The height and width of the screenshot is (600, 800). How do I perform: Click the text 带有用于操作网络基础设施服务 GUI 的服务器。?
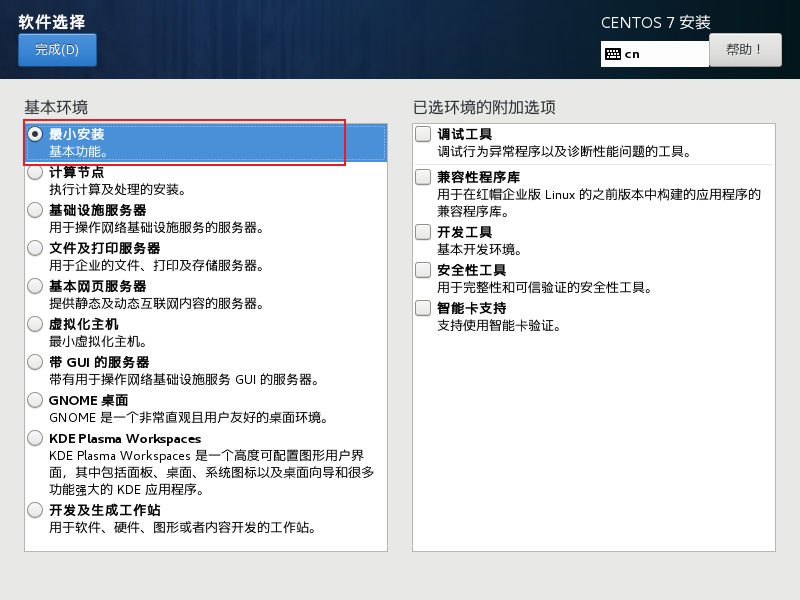184,380
